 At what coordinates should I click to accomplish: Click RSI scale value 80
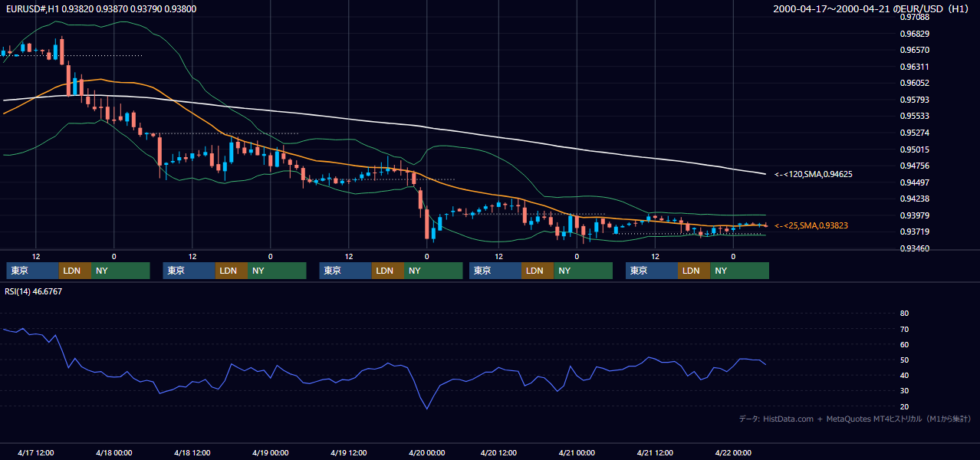click(904, 314)
